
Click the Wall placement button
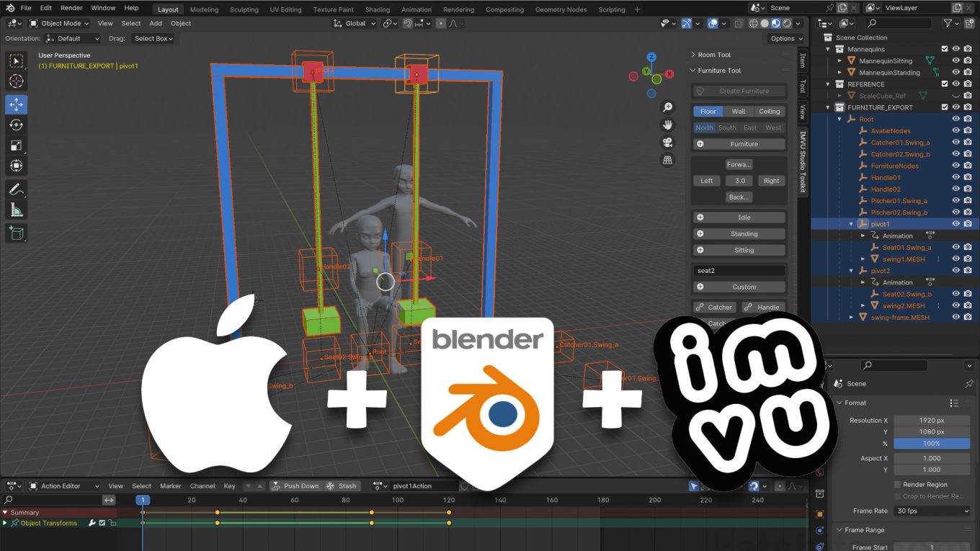point(739,111)
